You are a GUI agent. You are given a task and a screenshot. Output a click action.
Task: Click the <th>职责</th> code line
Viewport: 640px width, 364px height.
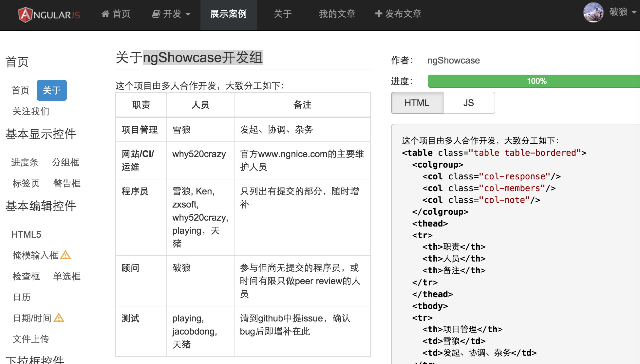(454, 247)
